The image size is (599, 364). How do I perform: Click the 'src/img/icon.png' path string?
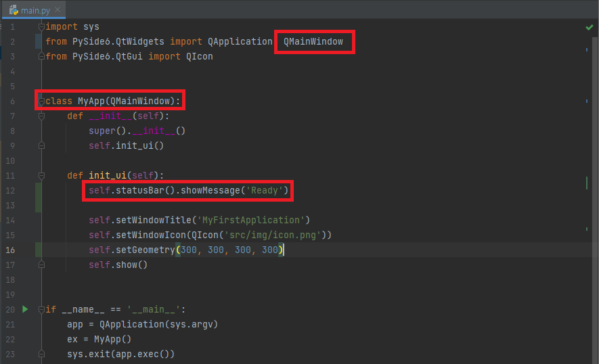272,235
